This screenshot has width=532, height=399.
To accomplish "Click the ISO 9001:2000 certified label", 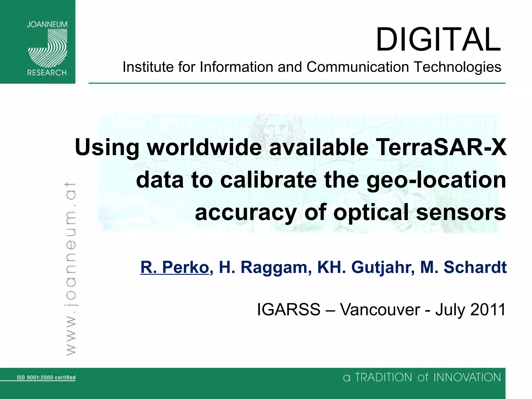I will tap(46, 377).
